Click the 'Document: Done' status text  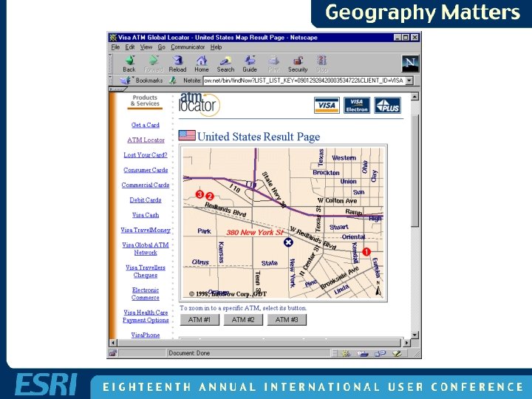click(189, 353)
